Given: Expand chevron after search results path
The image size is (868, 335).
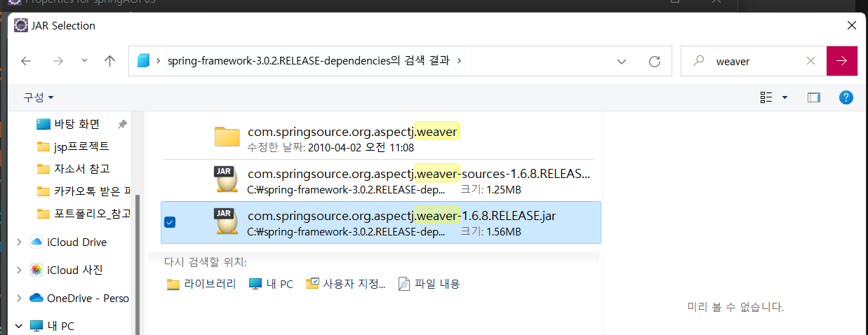Looking at the screenshot, I should pyautogui.click(x=460, y=61).
